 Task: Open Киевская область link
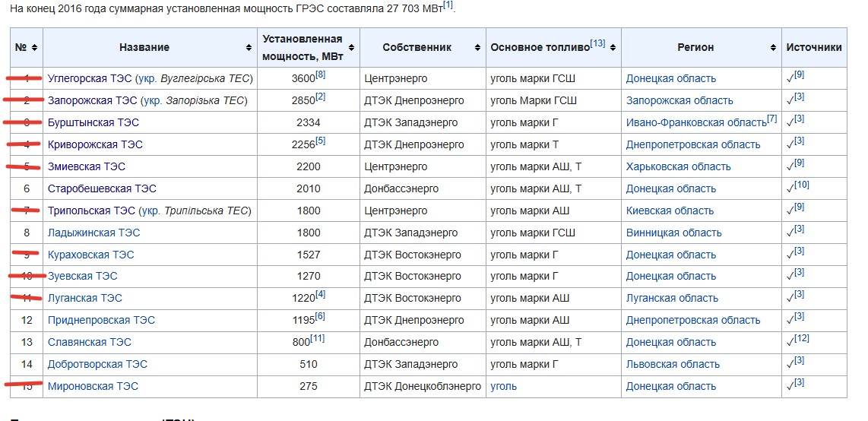(x=670, y=210)
